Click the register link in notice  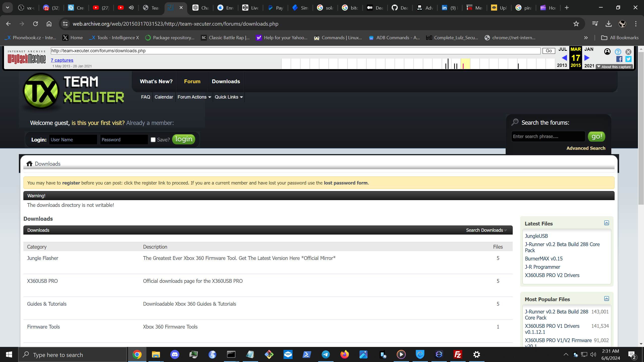tap(71, 183)
